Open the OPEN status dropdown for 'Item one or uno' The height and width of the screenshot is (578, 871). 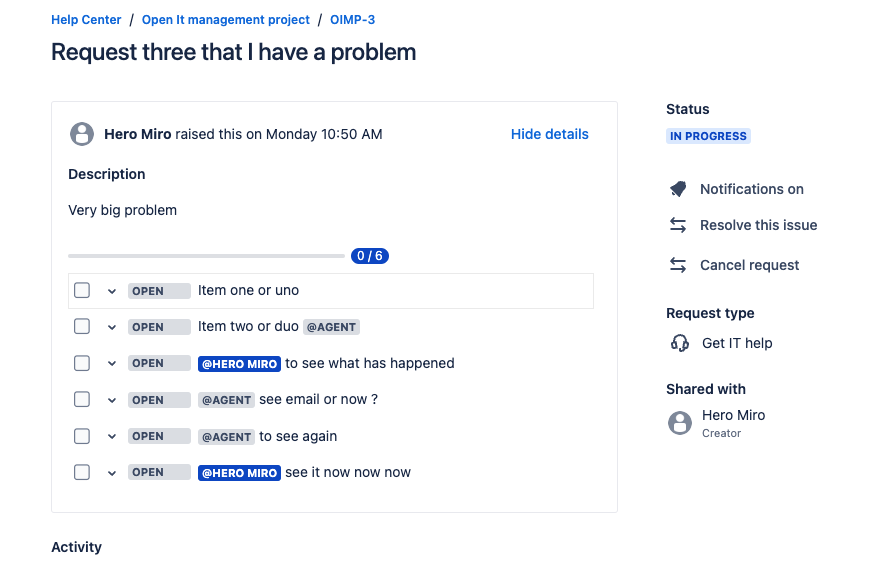point(159,291)
